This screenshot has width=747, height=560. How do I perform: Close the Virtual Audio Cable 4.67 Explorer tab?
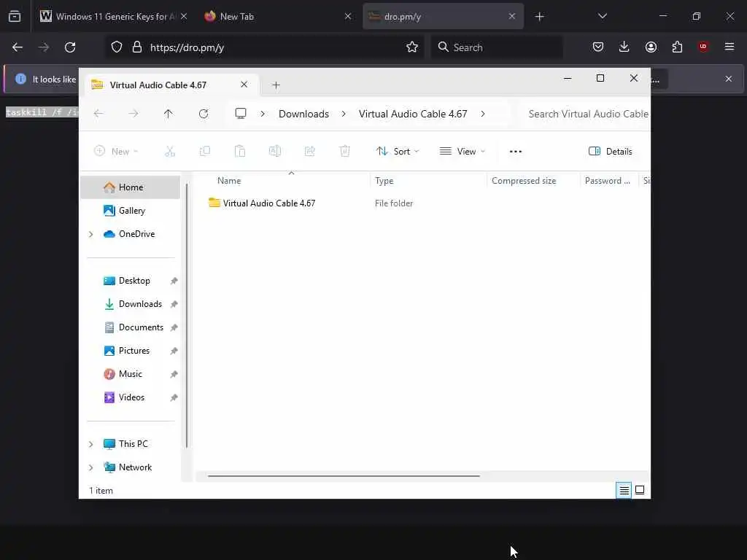244,85
